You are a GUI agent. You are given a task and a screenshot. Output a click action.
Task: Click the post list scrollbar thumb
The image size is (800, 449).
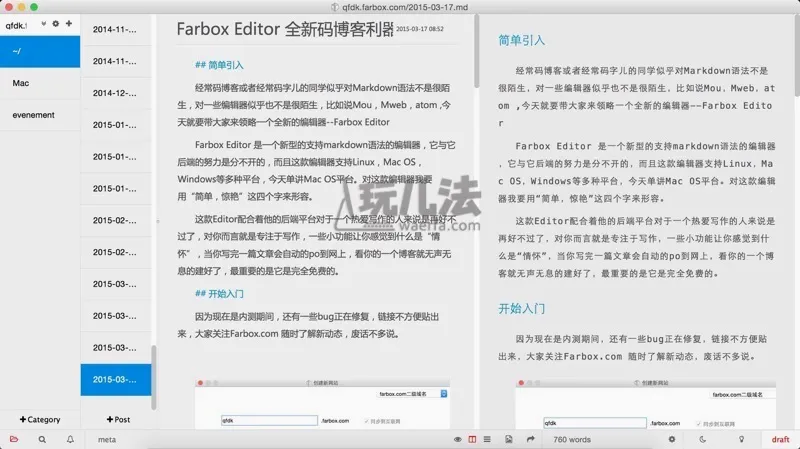coord(154,378)
